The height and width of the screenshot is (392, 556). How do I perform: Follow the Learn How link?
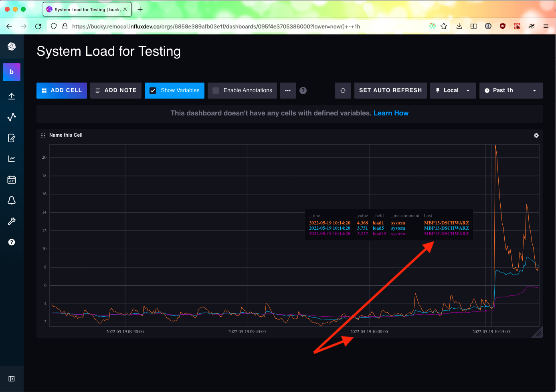click(391, 113)
